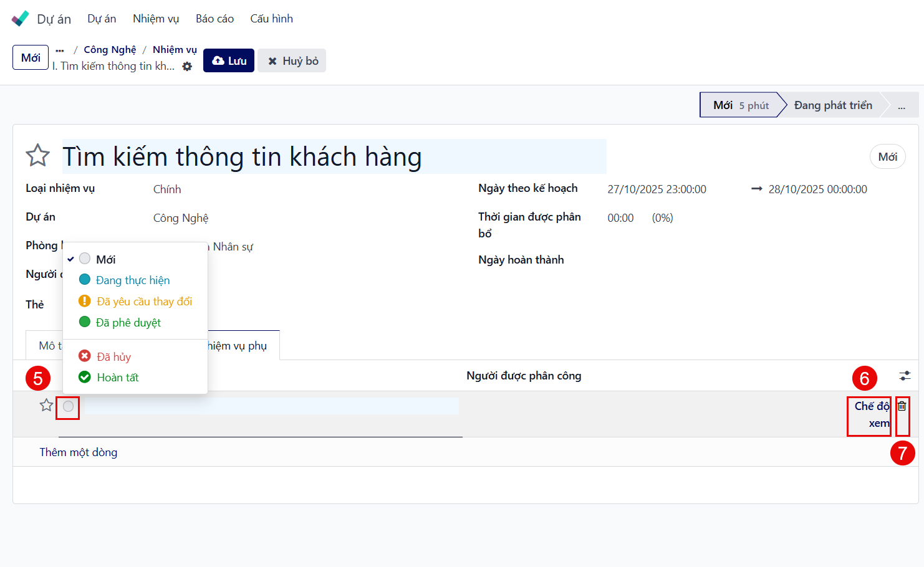The height and width of the screenshot is (567, 924).
Task: Click the trash icon to delete subtask
Action: click(902, 406)
